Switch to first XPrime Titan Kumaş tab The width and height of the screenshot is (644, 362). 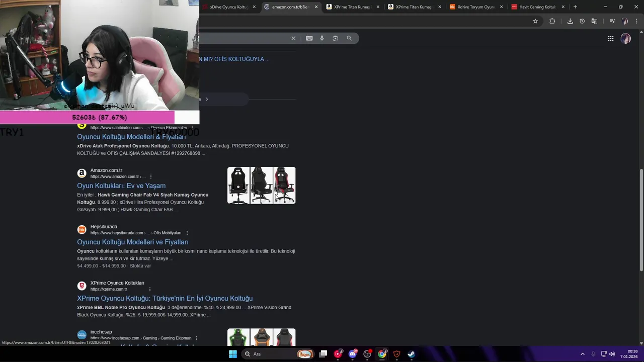click(352, 7)
